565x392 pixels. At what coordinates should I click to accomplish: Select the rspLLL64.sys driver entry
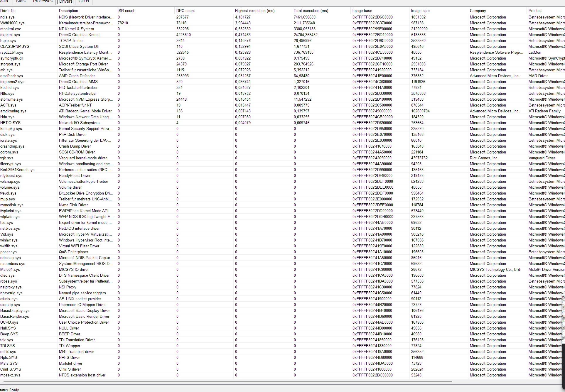[x=12, y=52]
